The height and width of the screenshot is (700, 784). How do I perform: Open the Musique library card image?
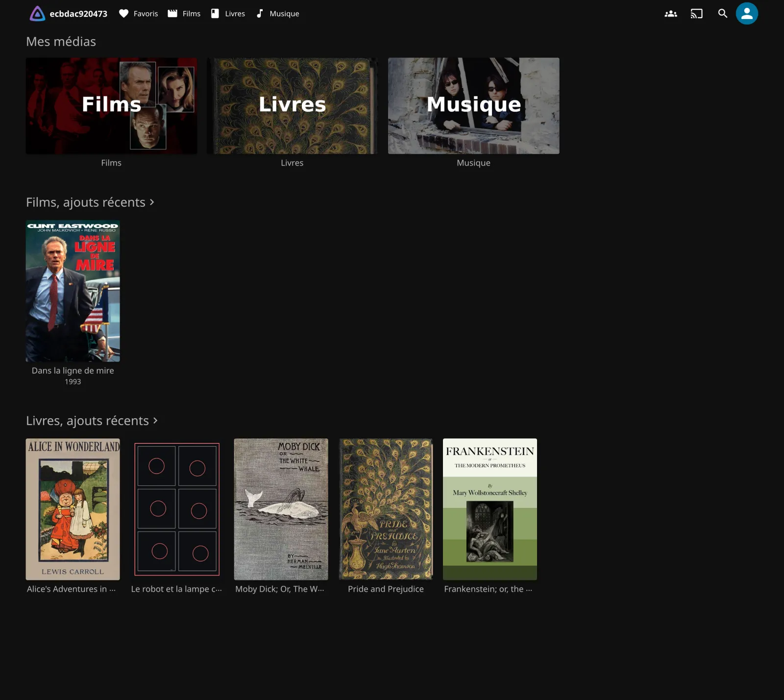[473, 106]
